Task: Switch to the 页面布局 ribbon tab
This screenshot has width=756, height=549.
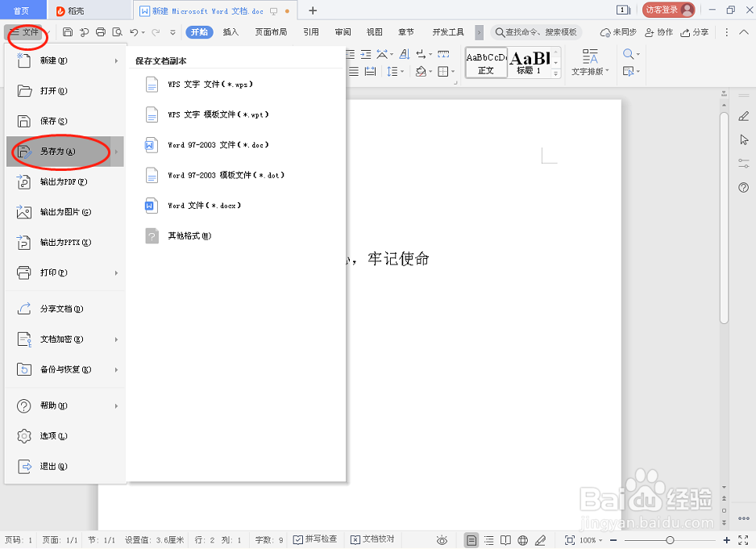Action: pos(271,32)
